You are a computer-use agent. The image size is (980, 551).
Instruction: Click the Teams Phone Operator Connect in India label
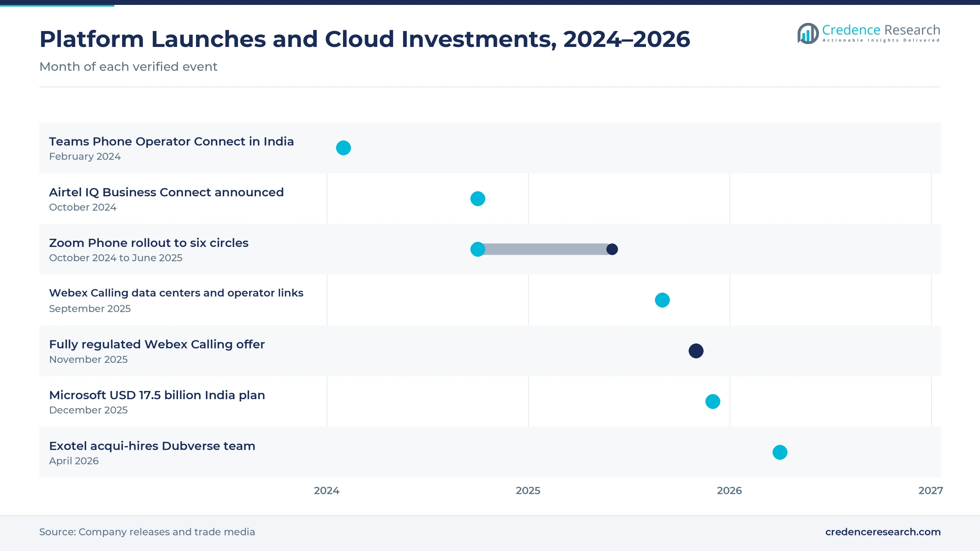171,141
